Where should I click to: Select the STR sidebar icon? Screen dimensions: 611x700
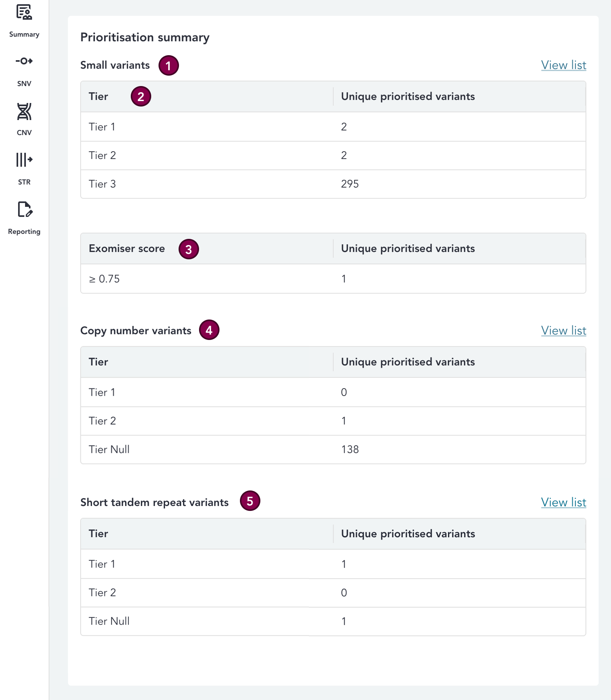(x=24, y=159)
